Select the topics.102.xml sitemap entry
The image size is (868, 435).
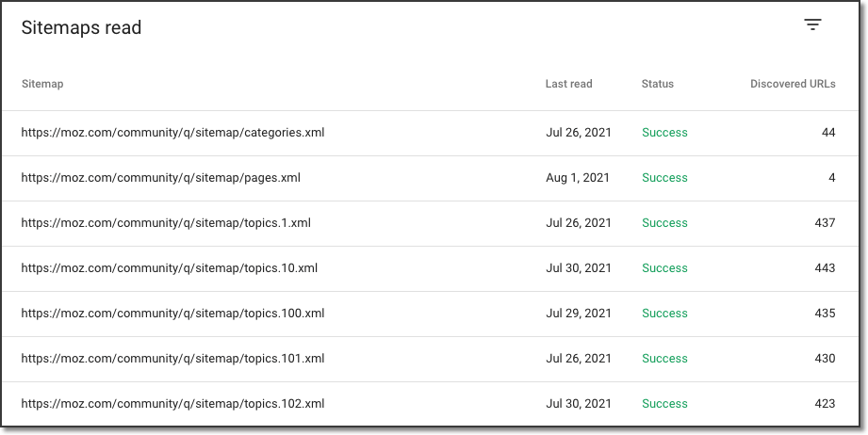[172, 404]
